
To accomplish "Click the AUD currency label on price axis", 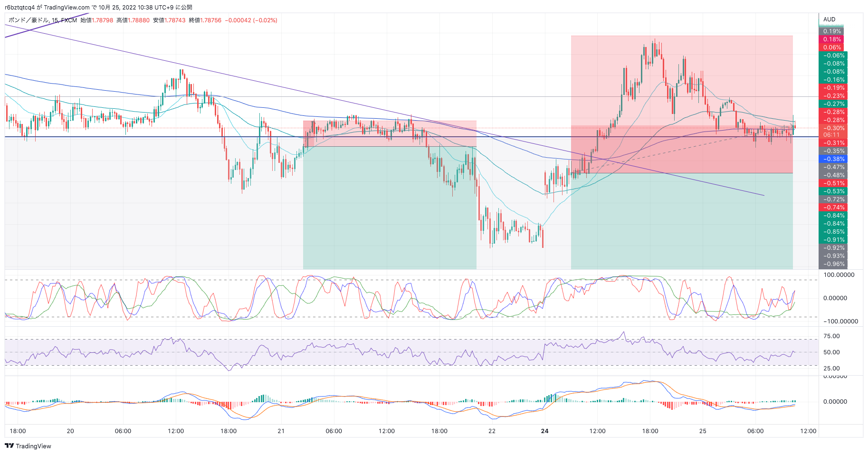I will (830, 19).
